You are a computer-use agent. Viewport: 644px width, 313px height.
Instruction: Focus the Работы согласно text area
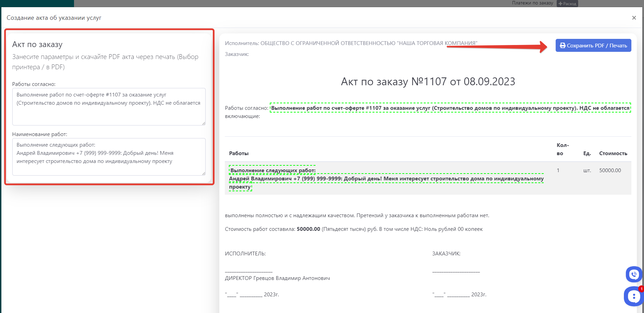click(109, 106)
